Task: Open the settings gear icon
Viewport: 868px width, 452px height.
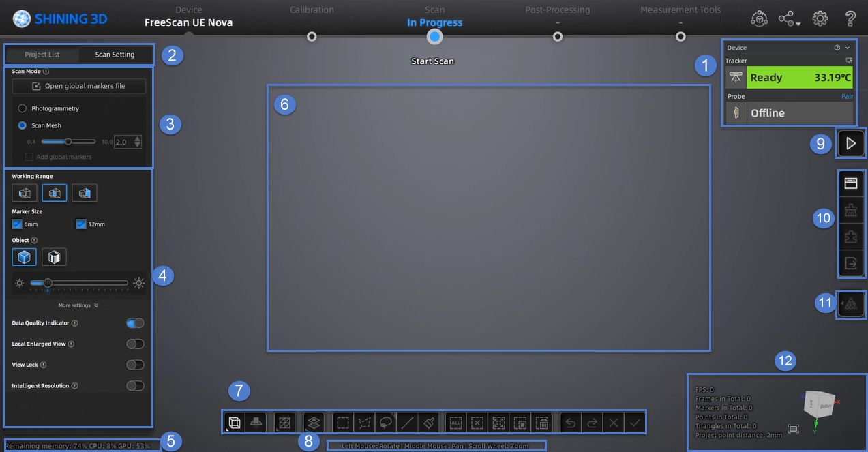Action: tap(820, 19)
